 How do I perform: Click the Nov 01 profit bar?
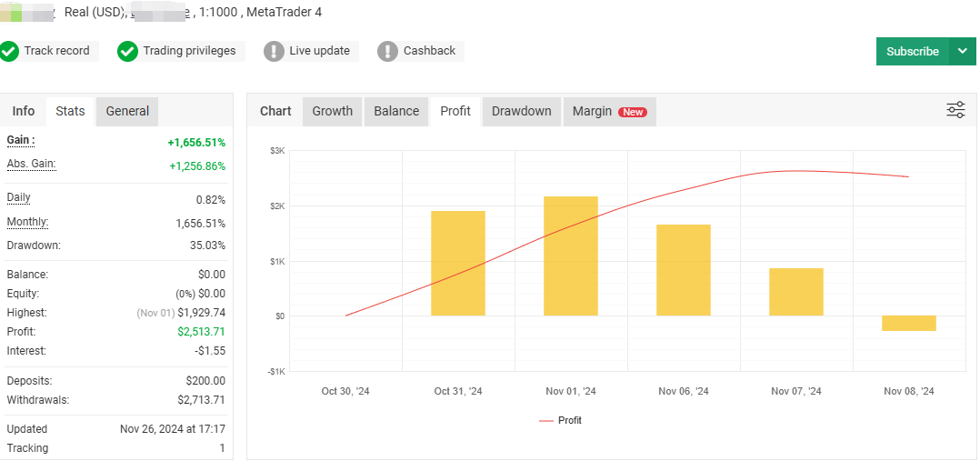(x=571, y=256)
